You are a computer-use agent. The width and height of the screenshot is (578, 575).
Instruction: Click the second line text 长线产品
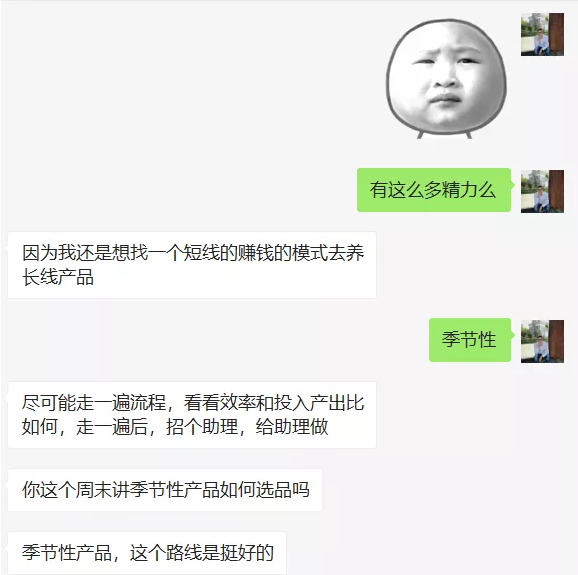(x=58, y=277)
